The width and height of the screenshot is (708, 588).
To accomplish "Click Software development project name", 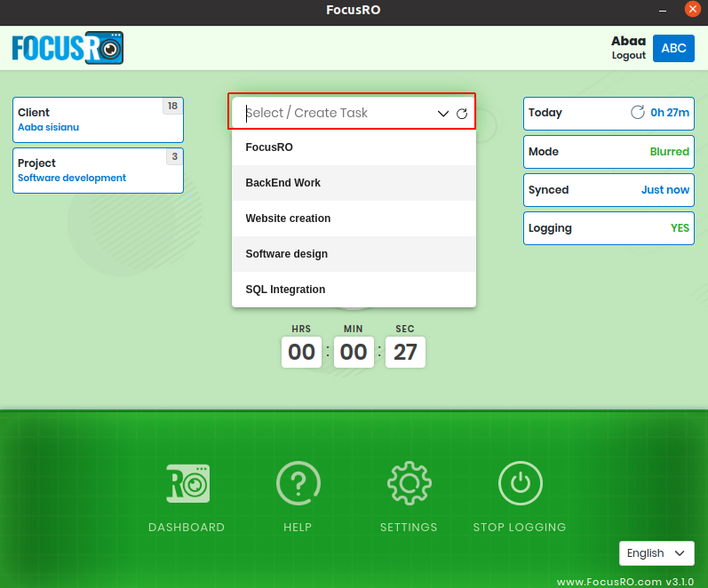I will tap(72, 178).
